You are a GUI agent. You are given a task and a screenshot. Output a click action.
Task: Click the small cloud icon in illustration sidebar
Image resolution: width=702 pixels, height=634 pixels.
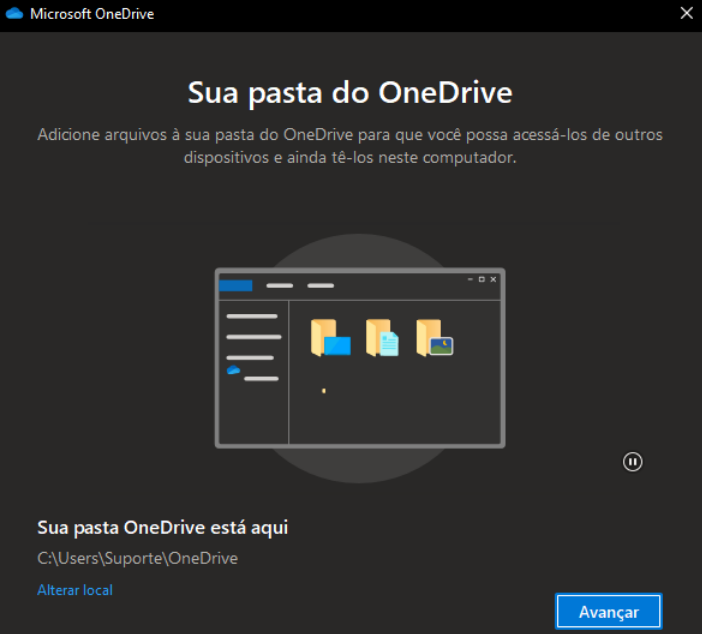(x=233, y=370)
